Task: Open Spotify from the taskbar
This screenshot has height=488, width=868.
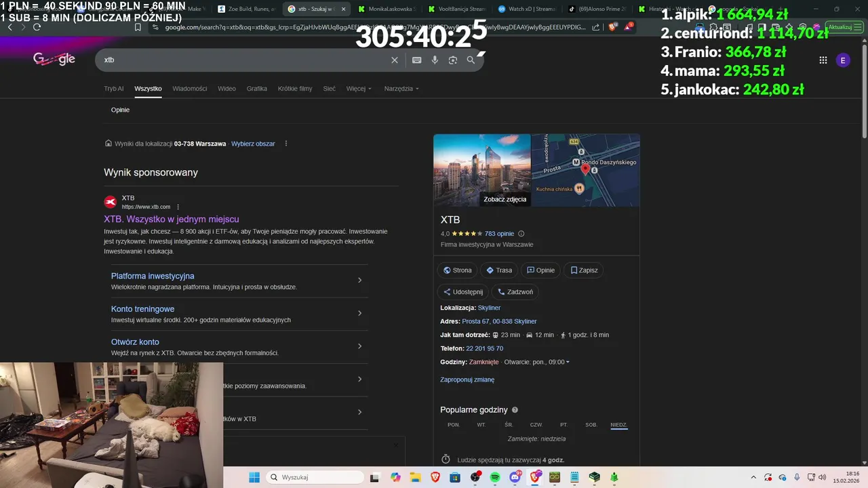Action: click(x=495, y=477)
